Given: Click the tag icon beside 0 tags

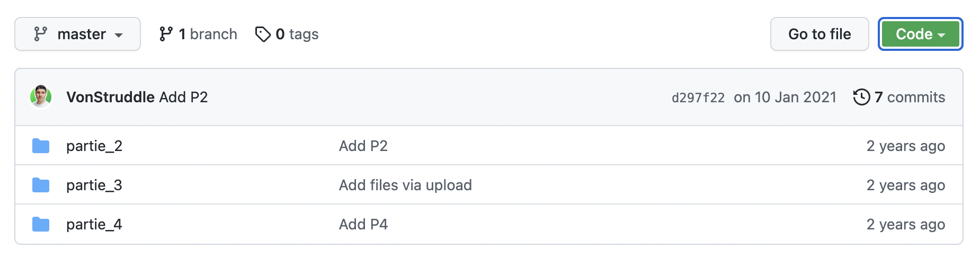Looking at the screenshot, I should 263,34.
